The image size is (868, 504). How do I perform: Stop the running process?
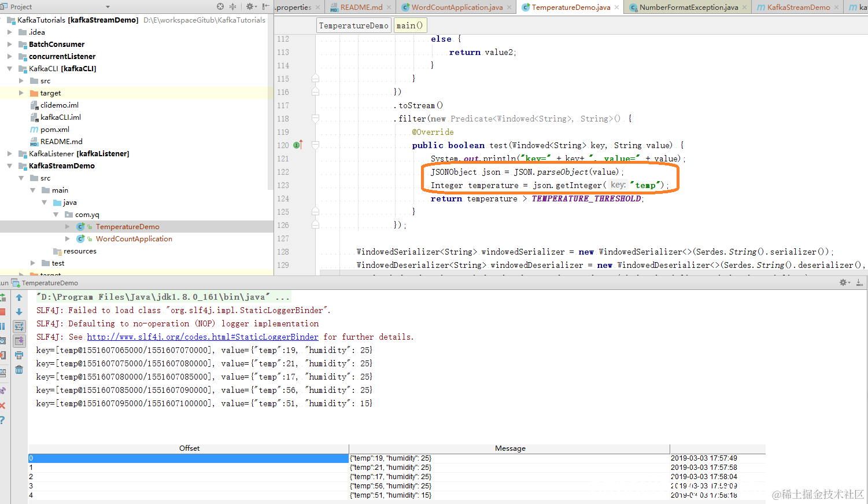pos(2,312)
